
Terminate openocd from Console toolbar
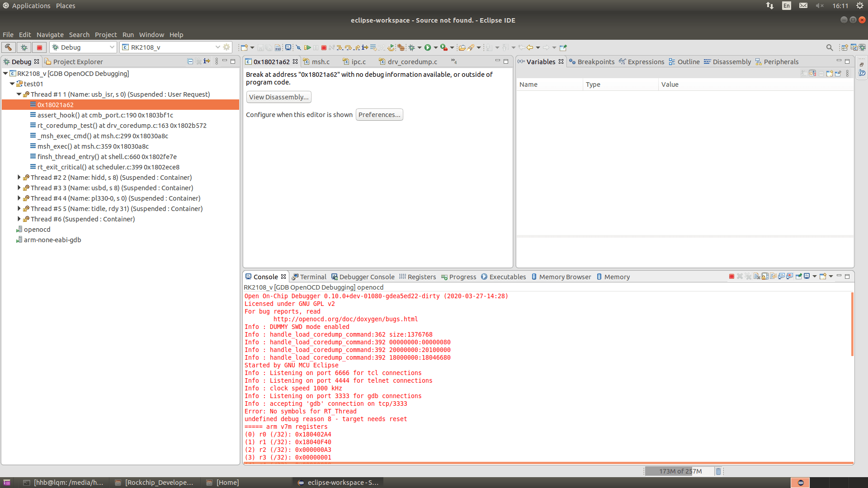[x=731, y=277]
